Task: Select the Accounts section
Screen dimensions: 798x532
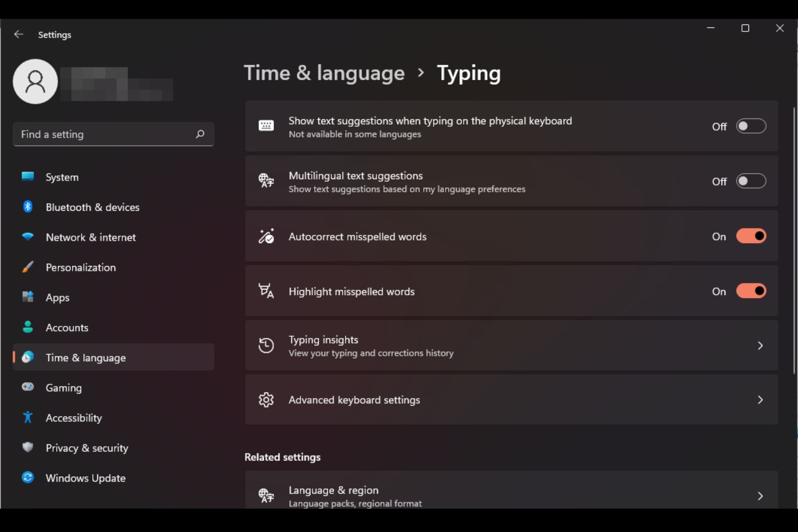Action: [x=66, y=327]
